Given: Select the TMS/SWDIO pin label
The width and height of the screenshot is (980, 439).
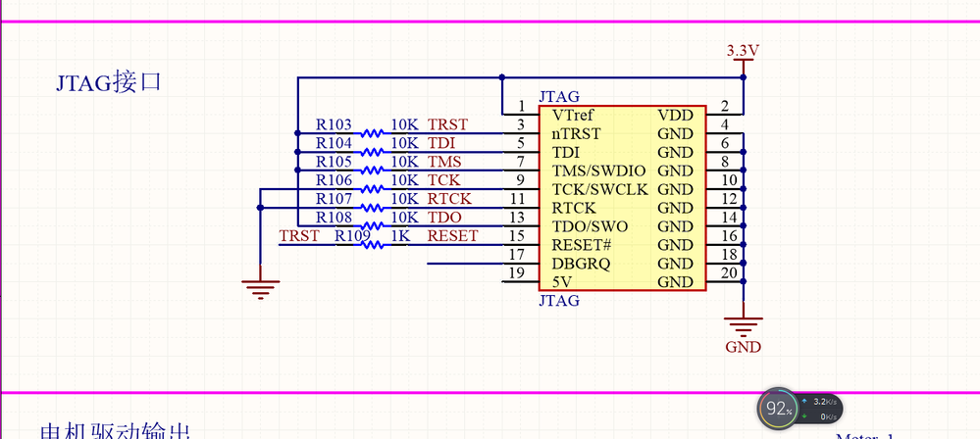Looking at the screenshot, I should [598, 171].
